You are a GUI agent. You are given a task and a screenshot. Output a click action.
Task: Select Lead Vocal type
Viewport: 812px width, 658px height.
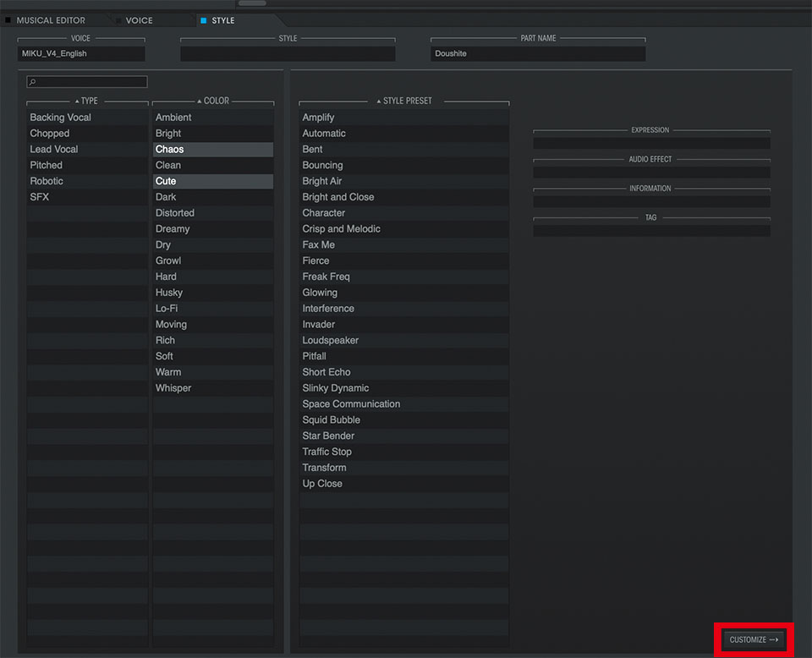point(87,150)
